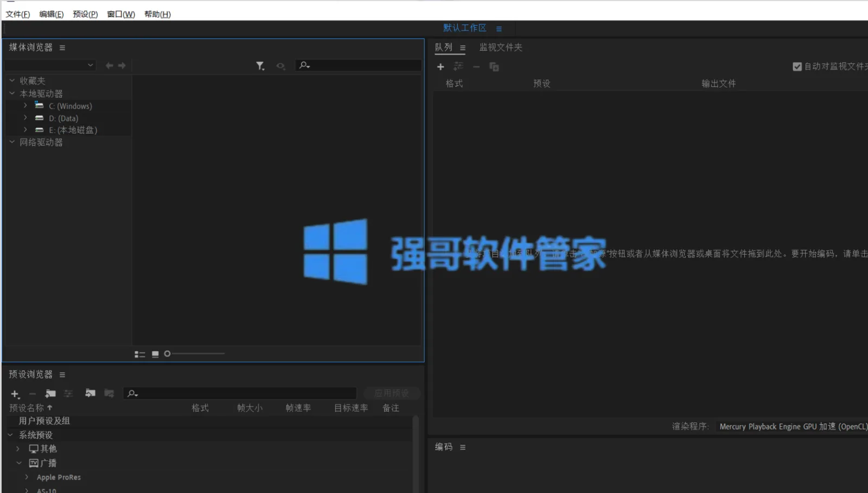This screenshot has height=493, width=868.
Task: Click the media browser search field
Action: (x=358, y=65)
